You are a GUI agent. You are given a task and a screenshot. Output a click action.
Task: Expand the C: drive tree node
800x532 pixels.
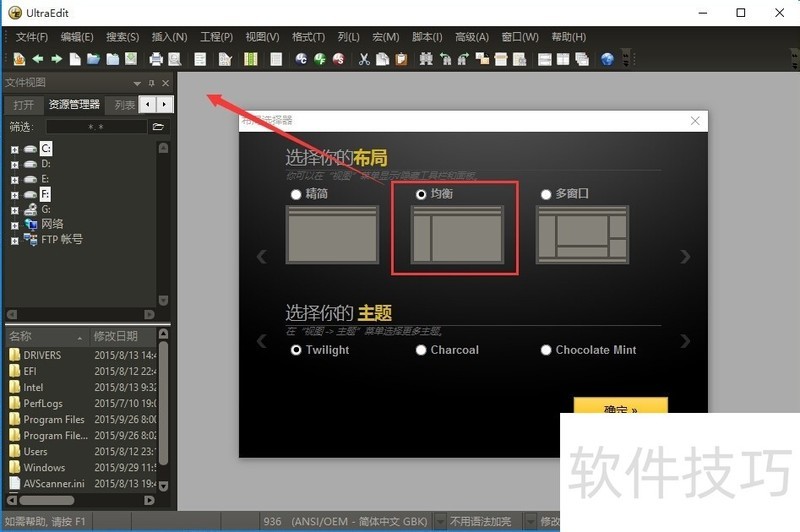pos(15,149)
